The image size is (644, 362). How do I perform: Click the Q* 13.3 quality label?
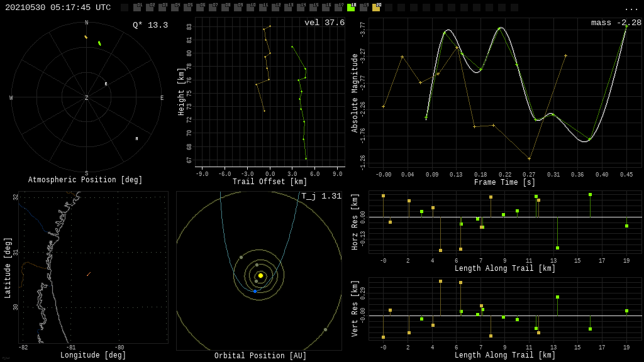[x=150, y=25]
